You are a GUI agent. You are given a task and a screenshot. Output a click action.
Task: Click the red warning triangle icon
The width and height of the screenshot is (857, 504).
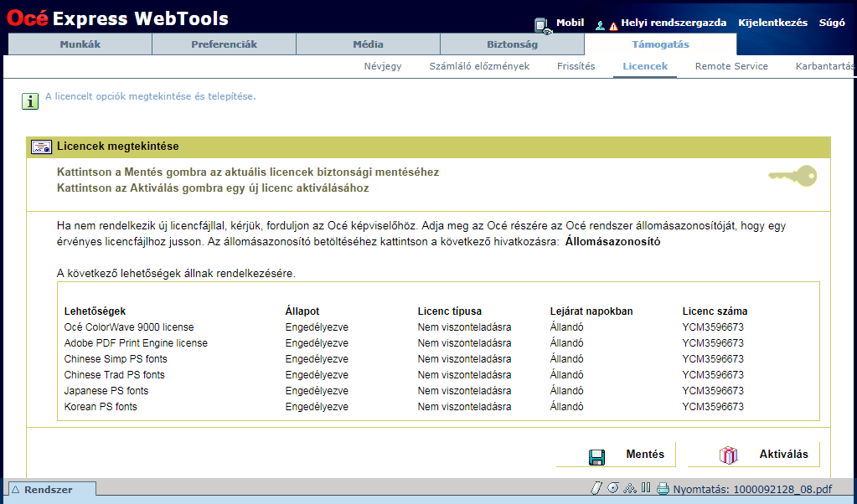click(x=613, y=26)
